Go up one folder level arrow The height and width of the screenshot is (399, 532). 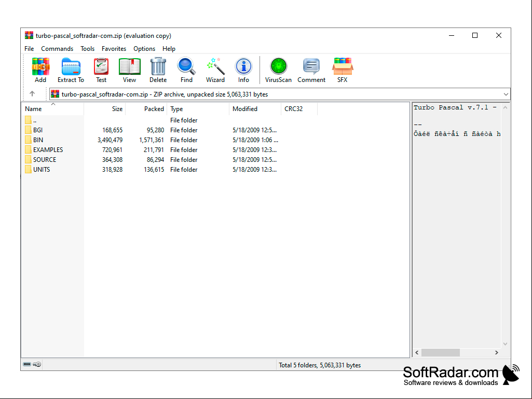[32, 93]
